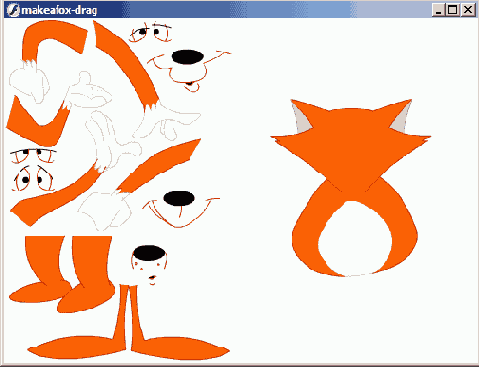Screen dimensions: 479x367
Task: Select the fox head and body figure
Action: point(351,188)
